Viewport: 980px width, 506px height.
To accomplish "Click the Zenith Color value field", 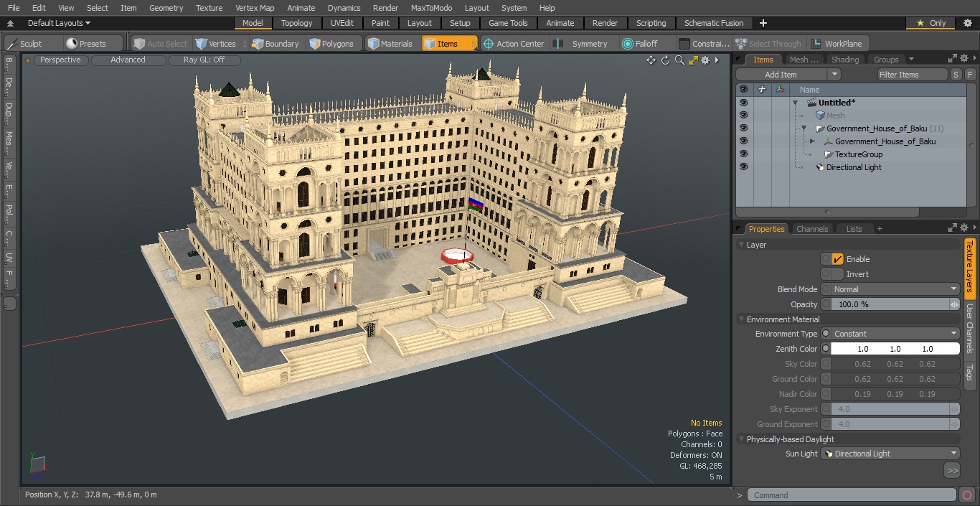I will click(x=895, y=349).
